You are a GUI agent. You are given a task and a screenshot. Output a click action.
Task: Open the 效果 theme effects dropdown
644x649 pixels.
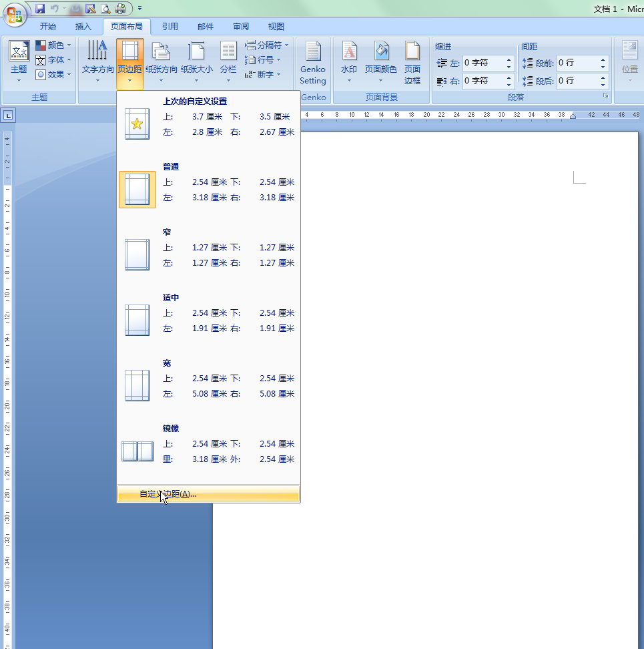pos(53,75)
